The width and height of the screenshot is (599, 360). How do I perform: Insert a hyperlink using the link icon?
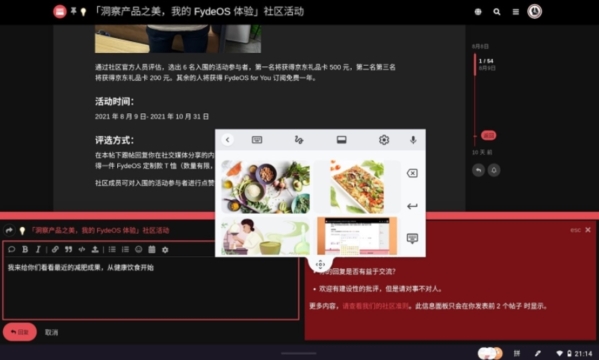coord(55,250)
